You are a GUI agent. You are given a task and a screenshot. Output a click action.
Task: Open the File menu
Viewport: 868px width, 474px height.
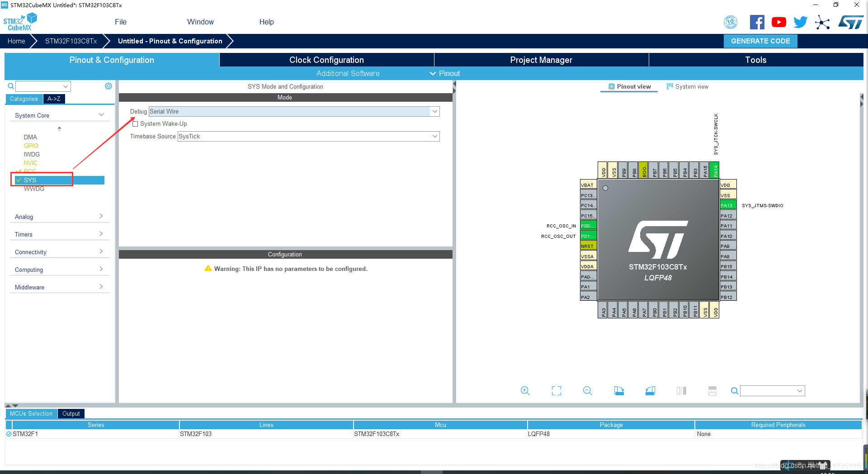(x=121, y=22)
